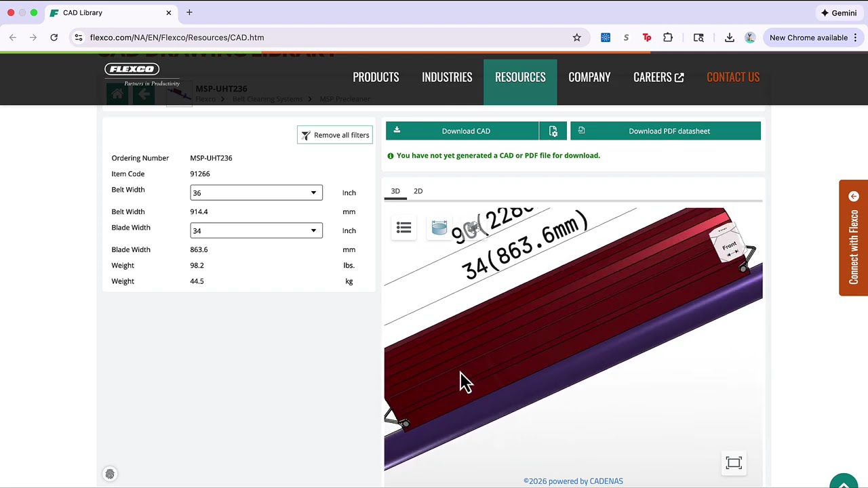Screen dimensions: 868x488
Task: Click CONTACT US link
Action: [x=733, y=77]
